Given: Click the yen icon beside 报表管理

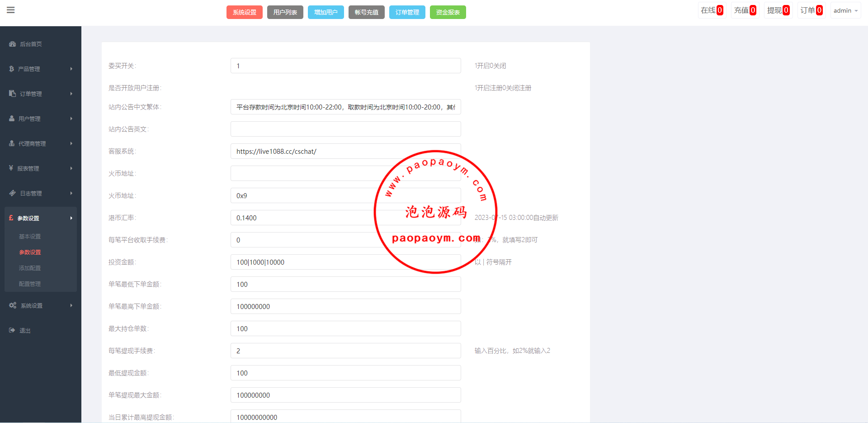Looking at the screenshot, I should point(11,168).
